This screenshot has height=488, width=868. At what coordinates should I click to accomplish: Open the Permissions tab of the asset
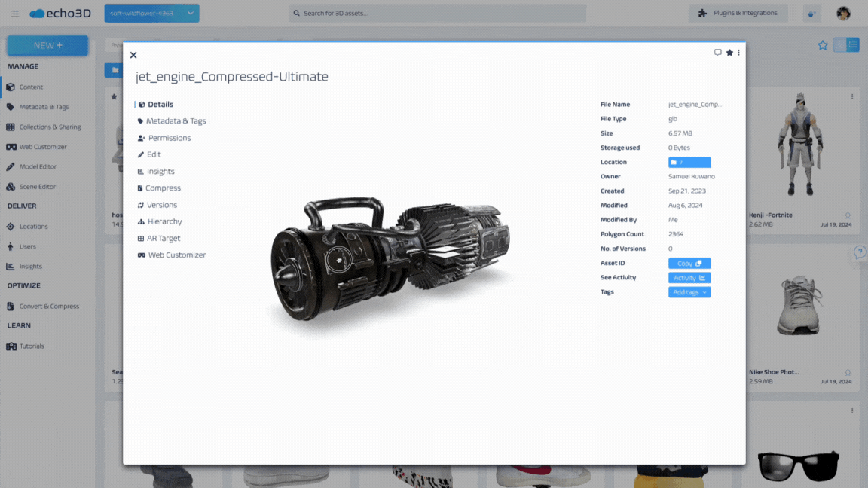coord(170,138)
